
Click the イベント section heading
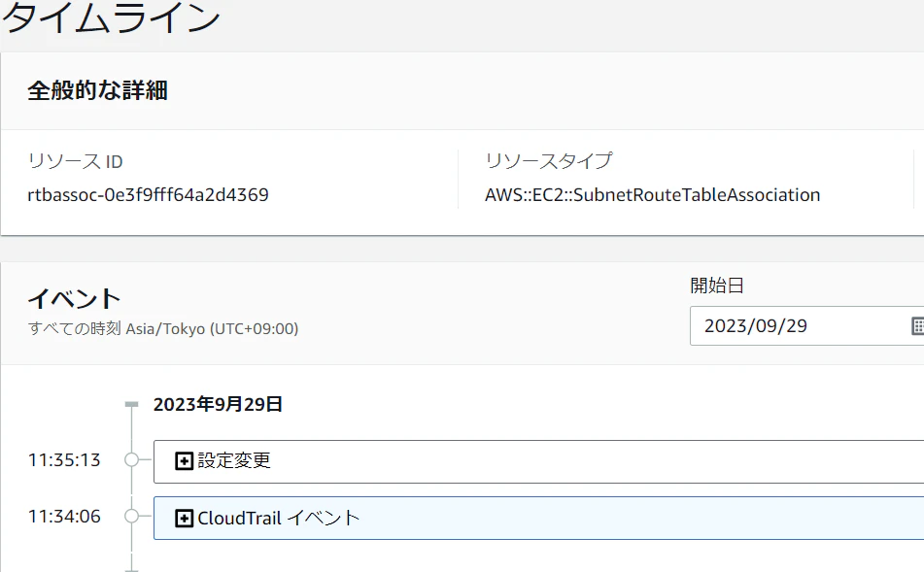pos(74,299)
